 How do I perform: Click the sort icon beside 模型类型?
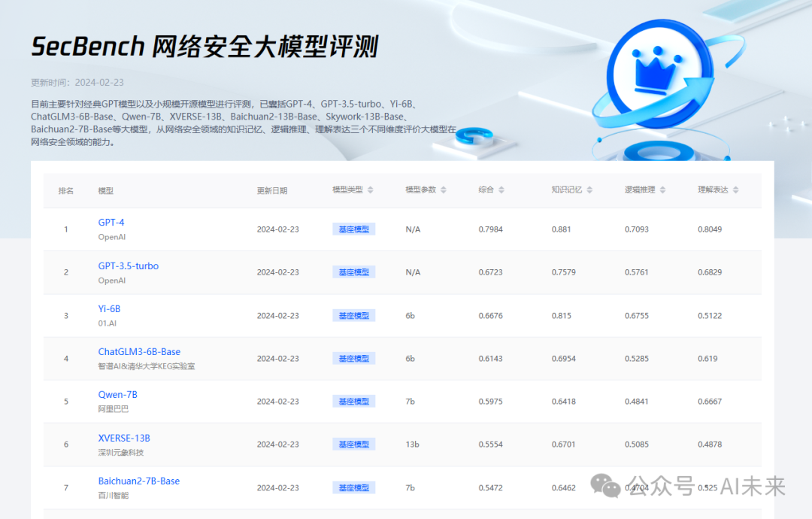pos(369,190)
